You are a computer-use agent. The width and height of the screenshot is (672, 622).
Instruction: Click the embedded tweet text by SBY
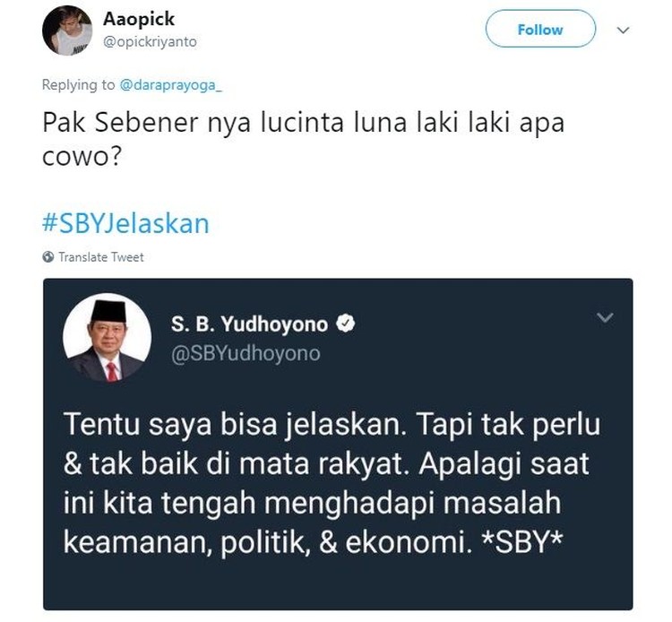click(x=332, y=484)
